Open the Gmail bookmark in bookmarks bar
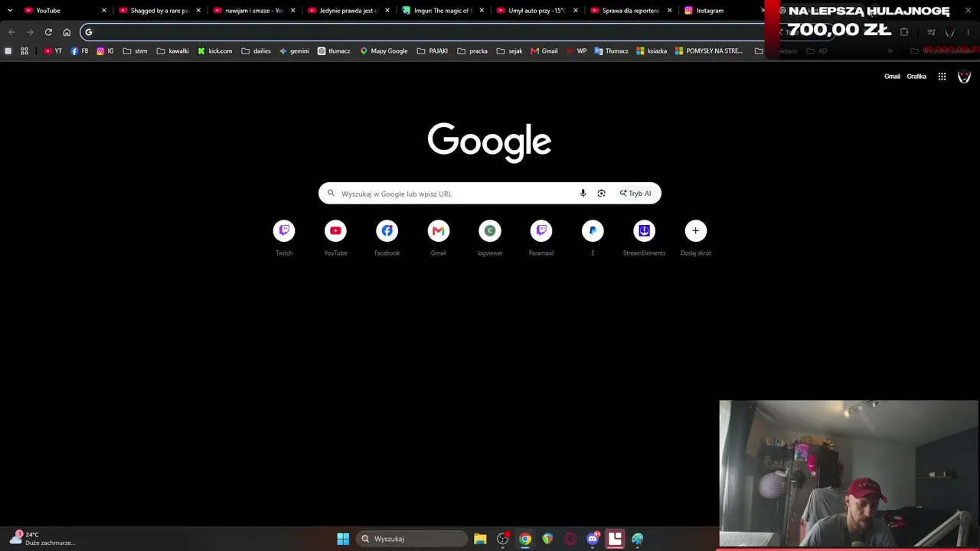 click(543, 51)
